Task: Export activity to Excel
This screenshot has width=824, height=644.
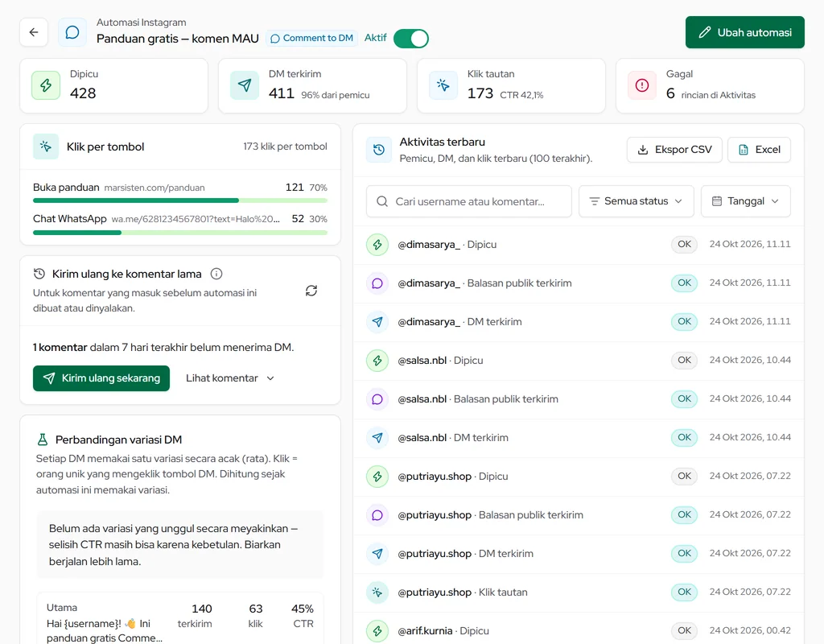Action: [x=759, y=150]
